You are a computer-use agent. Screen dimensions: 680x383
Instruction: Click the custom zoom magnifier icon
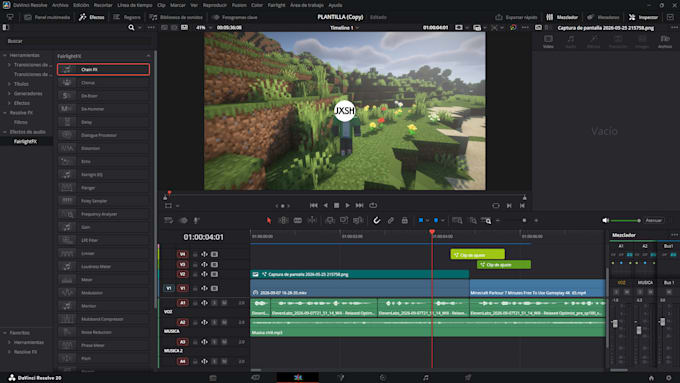(487, 220)
